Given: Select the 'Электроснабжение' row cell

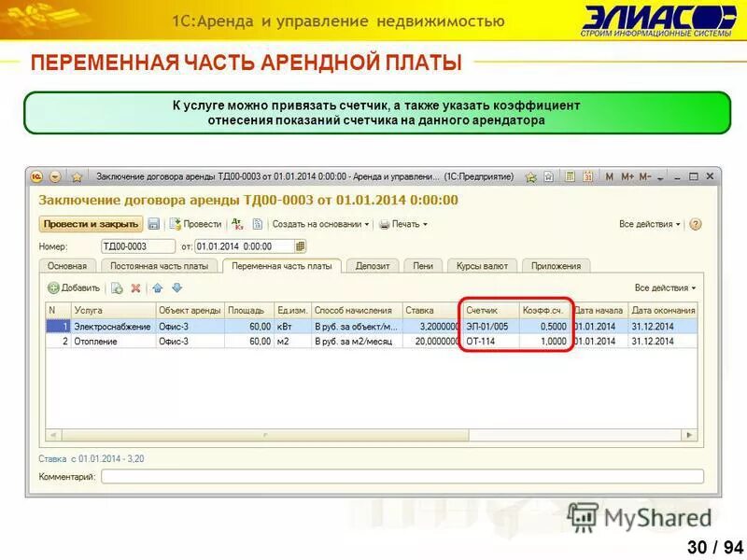Looking at the screenshot, I should 113,326.
